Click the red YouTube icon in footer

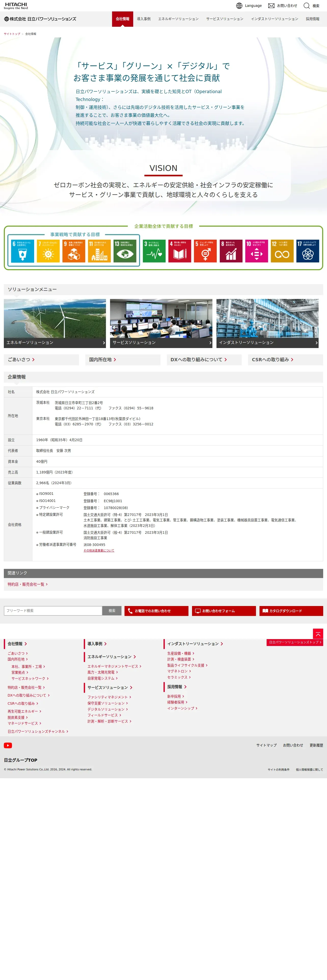click(8, 745)
